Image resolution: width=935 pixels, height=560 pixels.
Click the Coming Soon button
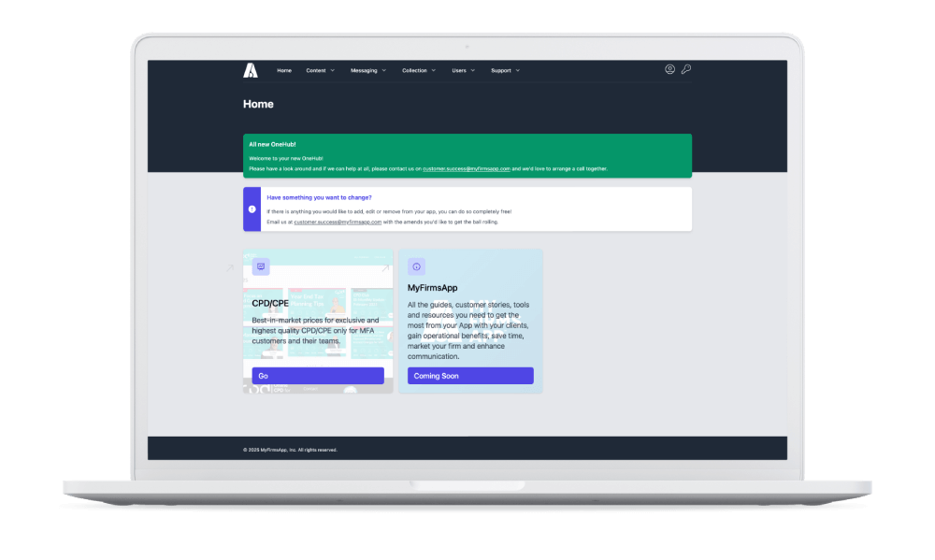click(470, 376)
